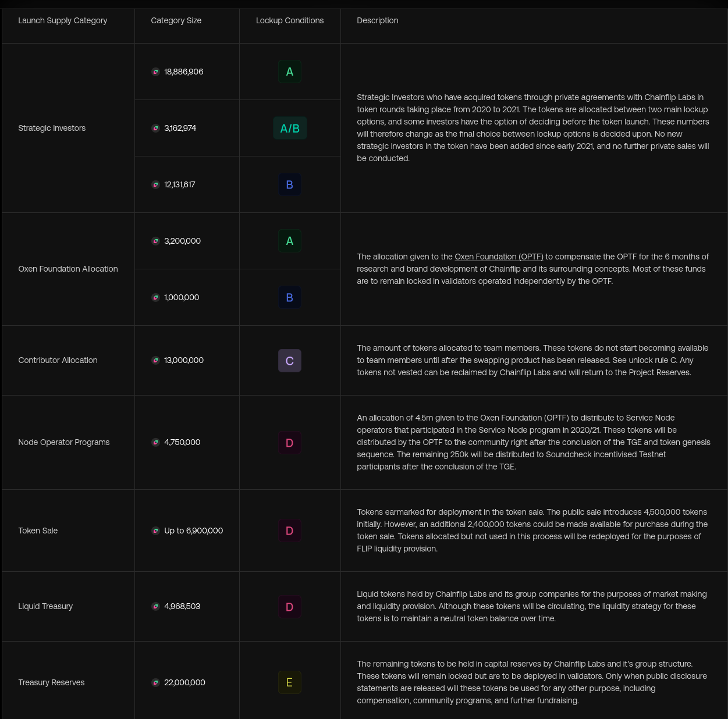Select the Treasury Reserves row label

click(51, 682)
